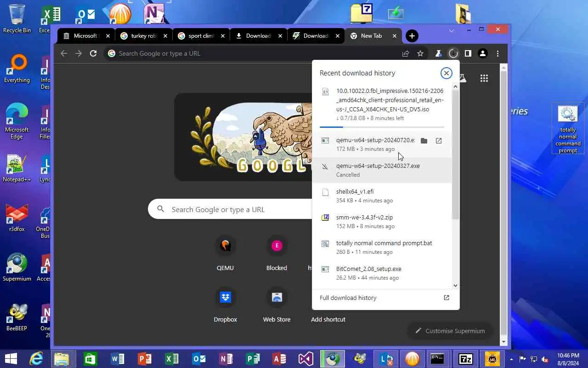Select Microsoft Edge desktop shortcut
The image size is (588, 368).
[17, 121]
